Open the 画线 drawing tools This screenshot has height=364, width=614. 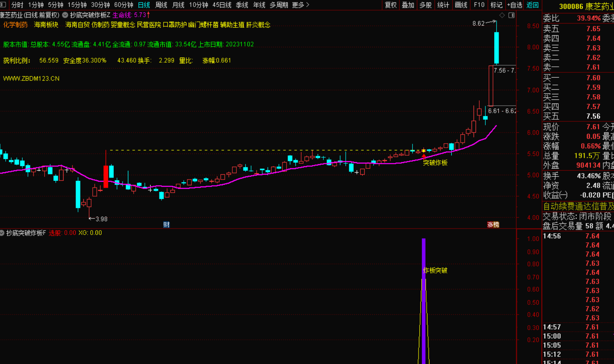click(x=461, y=5)
